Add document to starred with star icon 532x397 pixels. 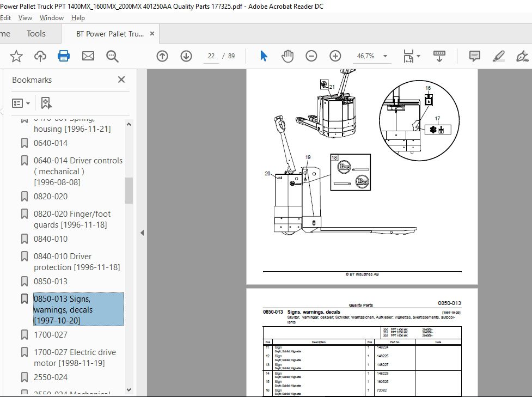click(16, 56)
